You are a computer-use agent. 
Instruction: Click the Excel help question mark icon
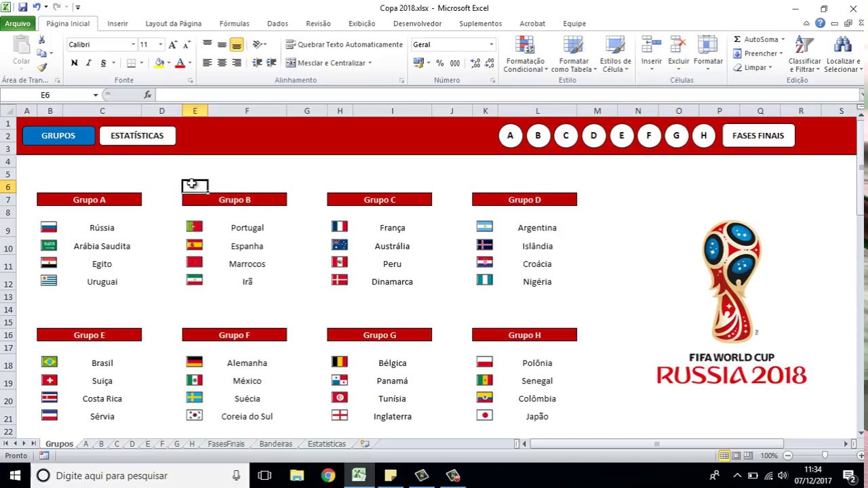pyautogui.click(x=821, y=23)
